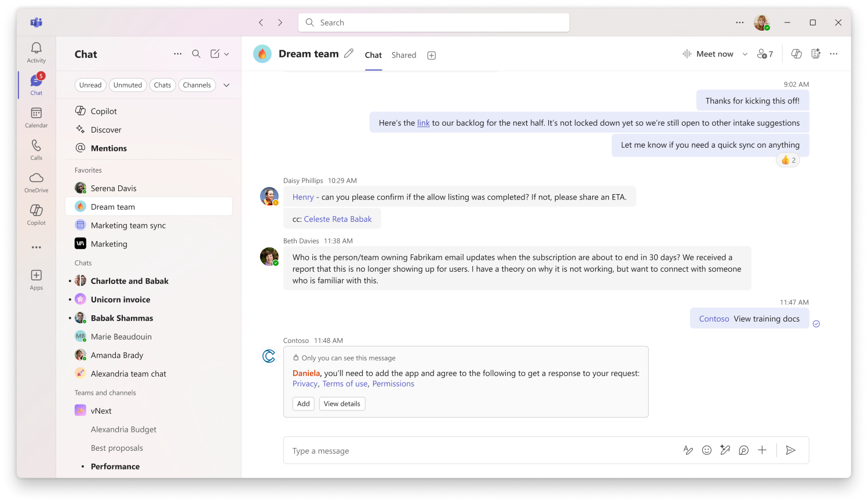The width and height of the screenshot is (868, 503).
Task: Open message formatting options
Action: (688, 450)
